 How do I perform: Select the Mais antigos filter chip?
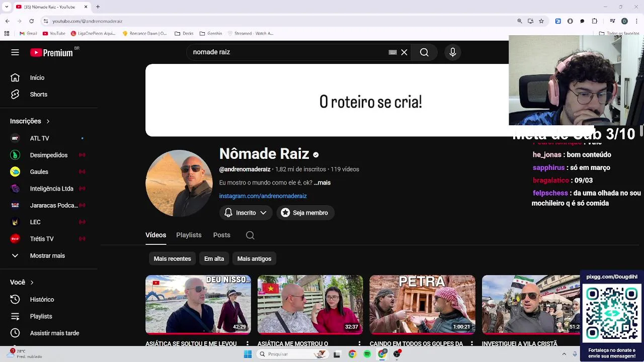coord(254,259)
